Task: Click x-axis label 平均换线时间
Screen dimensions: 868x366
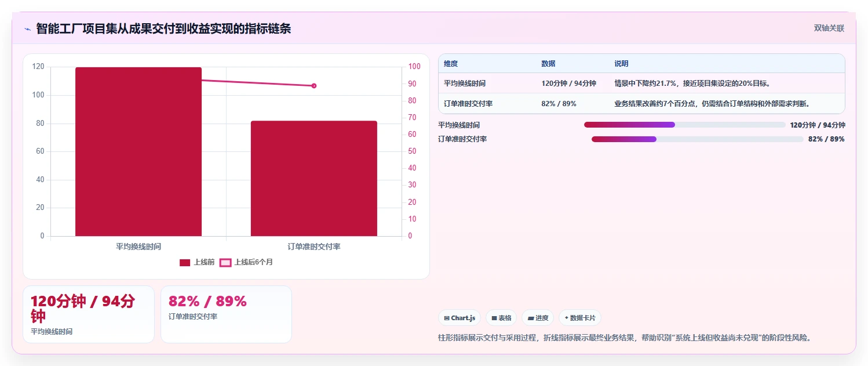Action: (x=138, y=247)
